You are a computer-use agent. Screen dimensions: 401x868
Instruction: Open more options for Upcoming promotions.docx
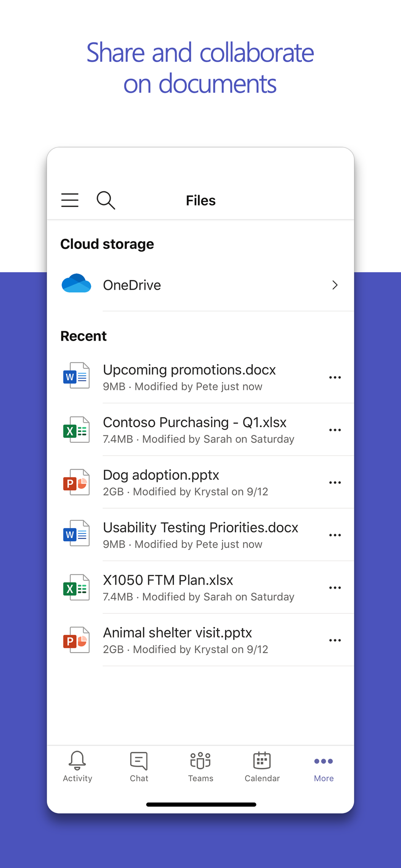pos(335,377)
